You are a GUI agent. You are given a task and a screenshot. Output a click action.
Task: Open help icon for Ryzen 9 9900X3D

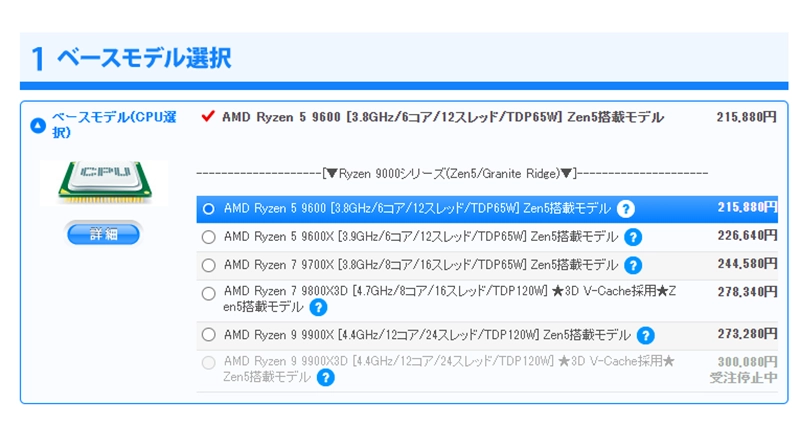pos(326,378)
